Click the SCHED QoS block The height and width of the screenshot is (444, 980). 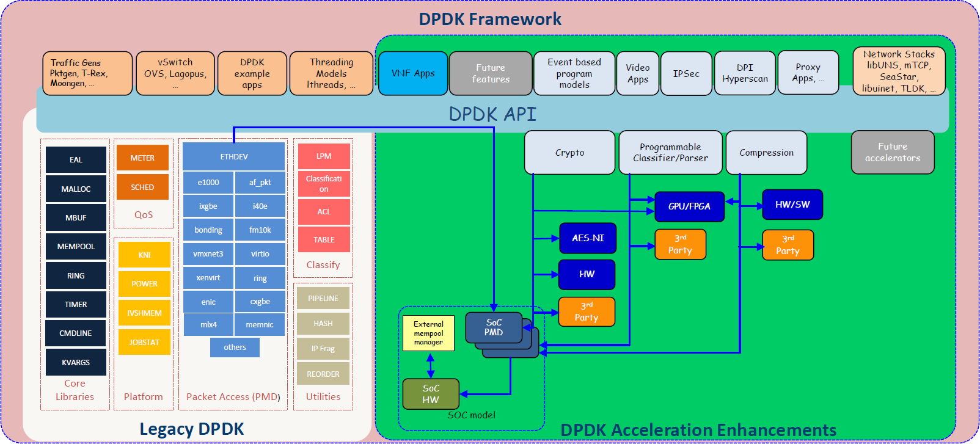[142, 187]
